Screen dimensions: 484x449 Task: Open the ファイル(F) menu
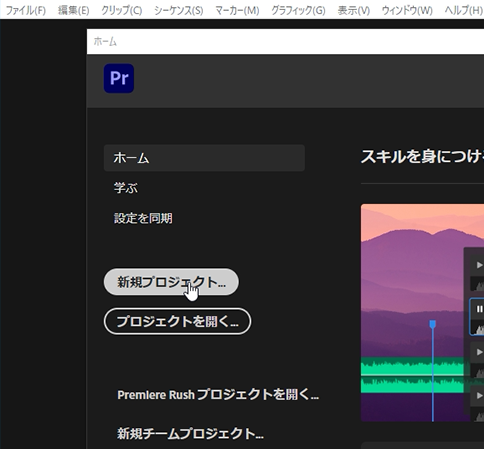(26, 10)
